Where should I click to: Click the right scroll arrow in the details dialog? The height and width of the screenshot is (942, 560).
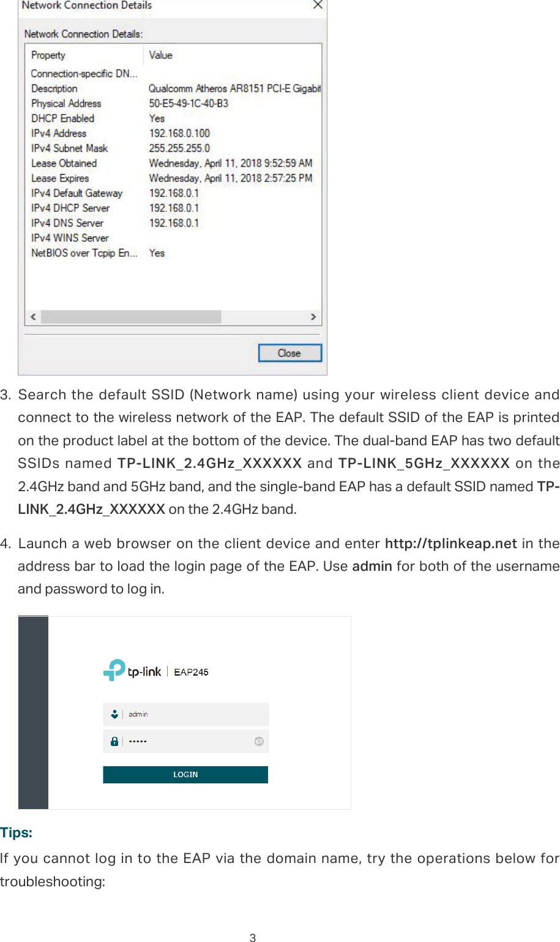(313, 317)
